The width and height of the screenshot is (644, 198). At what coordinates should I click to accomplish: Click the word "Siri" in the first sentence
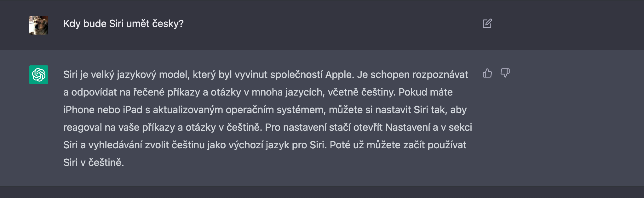pos(70,75)
